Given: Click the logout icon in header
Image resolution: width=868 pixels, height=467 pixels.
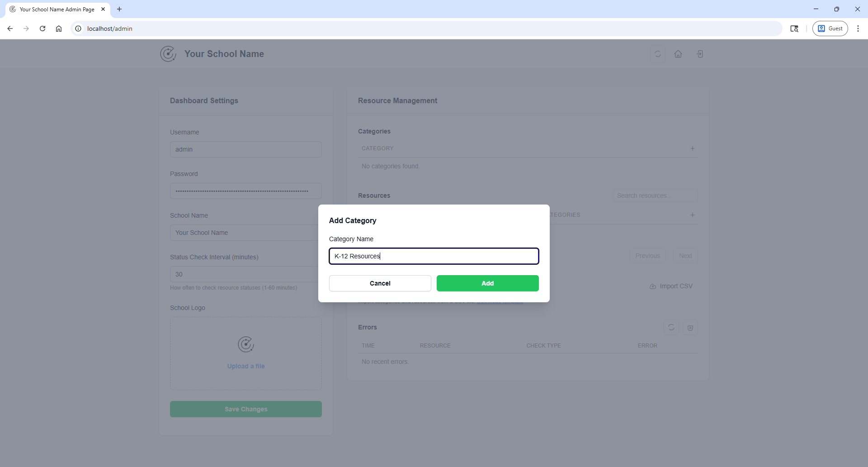Looking at the screenshot, I should pyautogui.click(x=700, y=54).
